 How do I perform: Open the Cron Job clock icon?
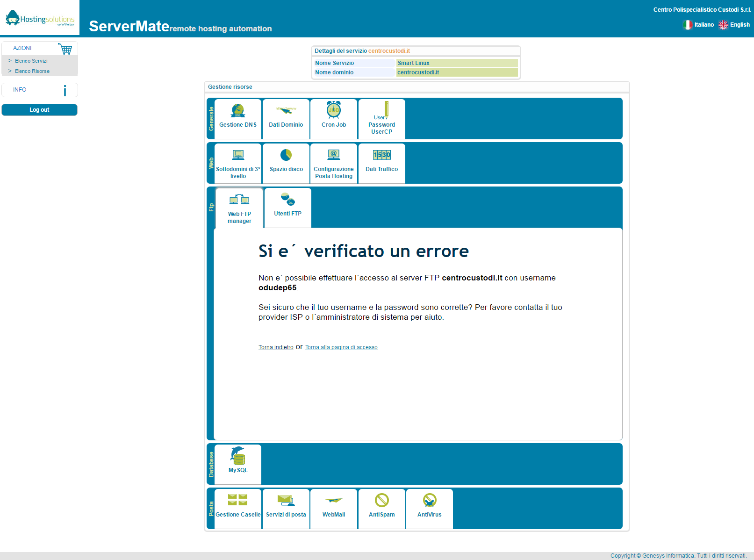(334, 109)
